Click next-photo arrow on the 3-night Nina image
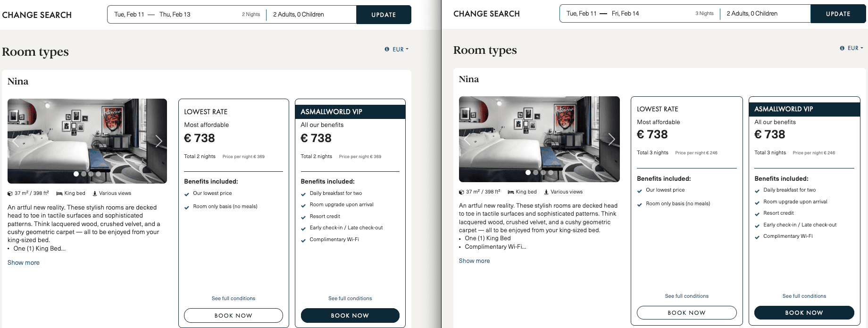Screen dimensions: 868x328 tap(611, 139)
